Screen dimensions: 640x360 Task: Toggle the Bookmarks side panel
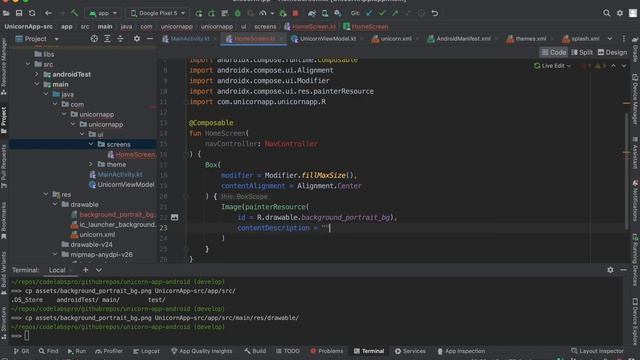coord(4,221)
